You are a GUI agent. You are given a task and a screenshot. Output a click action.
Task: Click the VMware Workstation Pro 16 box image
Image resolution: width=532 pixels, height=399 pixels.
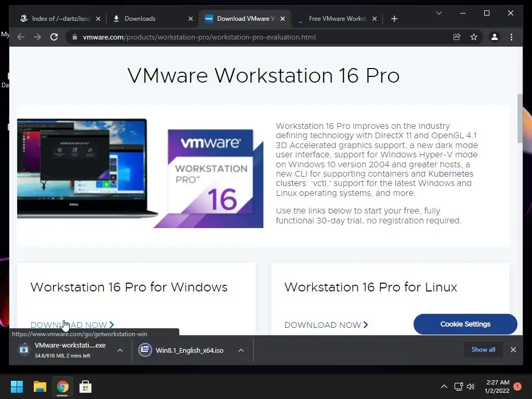(209, 178)
